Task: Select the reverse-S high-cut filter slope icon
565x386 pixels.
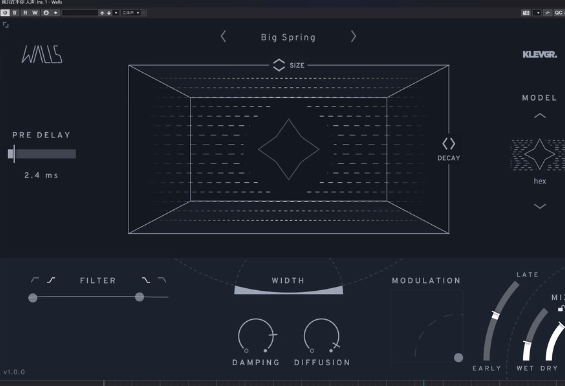Action: pos(146,280)
